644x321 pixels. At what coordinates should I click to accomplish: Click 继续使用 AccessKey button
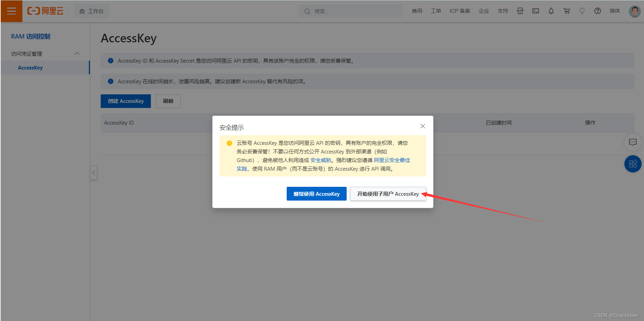click(x=317, y=194)
